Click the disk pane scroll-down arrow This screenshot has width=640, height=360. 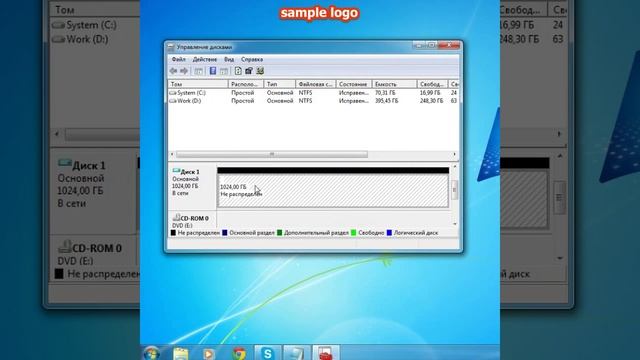455,224
